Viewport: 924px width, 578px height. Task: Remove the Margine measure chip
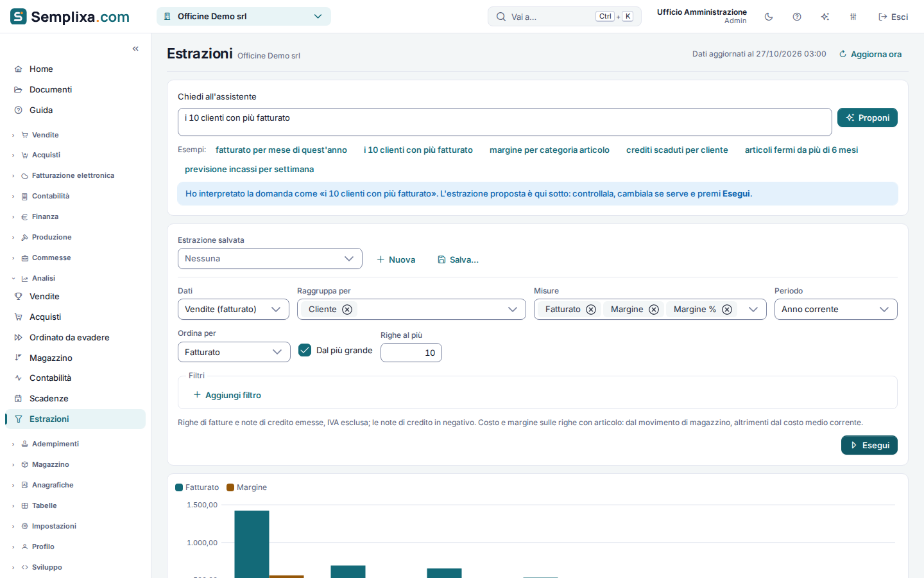pos(654,310)
